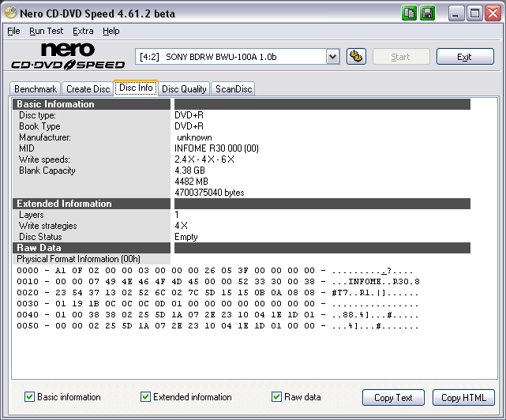Open the Extra menu
The image size is (506, 420).
click(83, 31)
